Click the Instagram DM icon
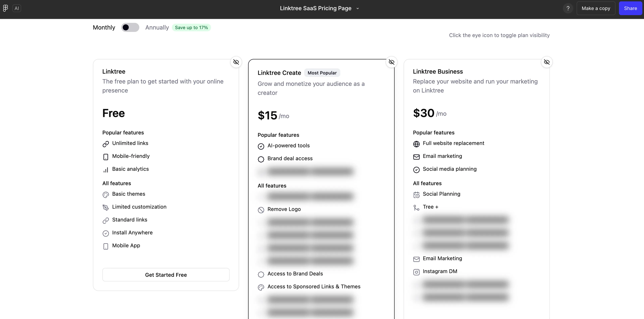 tap(416, 272)
